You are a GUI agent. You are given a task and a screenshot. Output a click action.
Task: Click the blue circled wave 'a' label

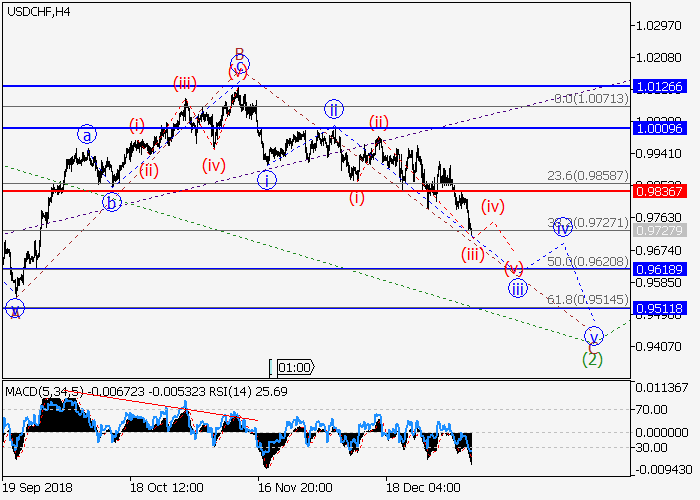88,134
